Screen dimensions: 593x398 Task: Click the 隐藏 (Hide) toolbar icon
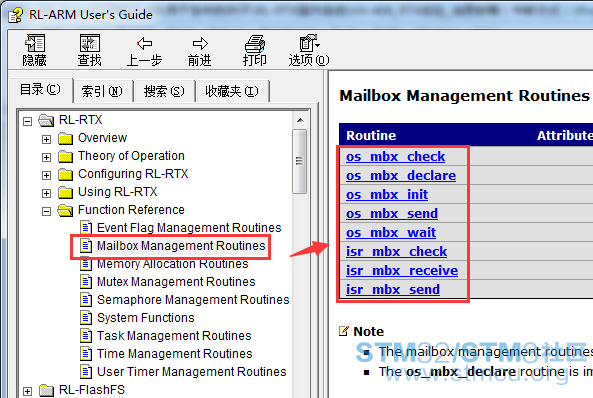pos(35,43)
